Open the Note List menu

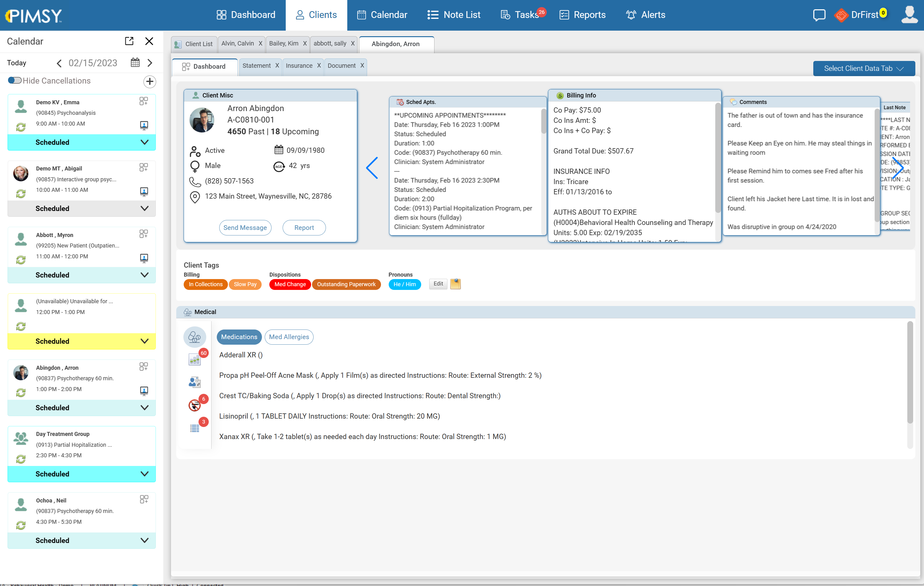[x=454, y=15]
